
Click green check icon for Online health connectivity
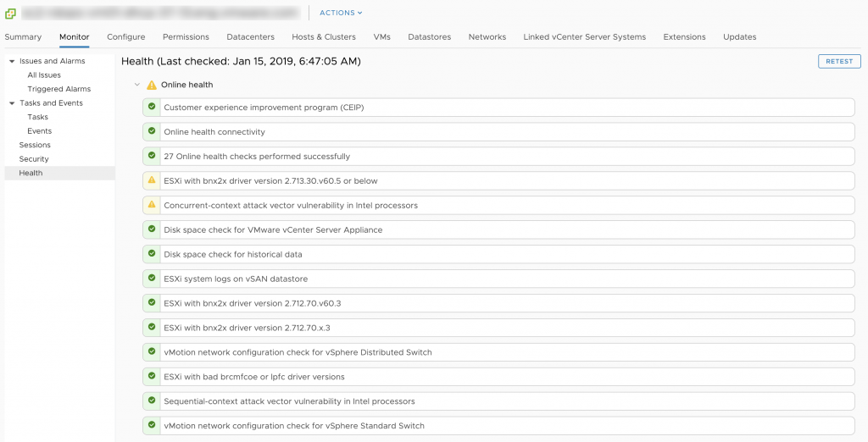click(152, 131)
